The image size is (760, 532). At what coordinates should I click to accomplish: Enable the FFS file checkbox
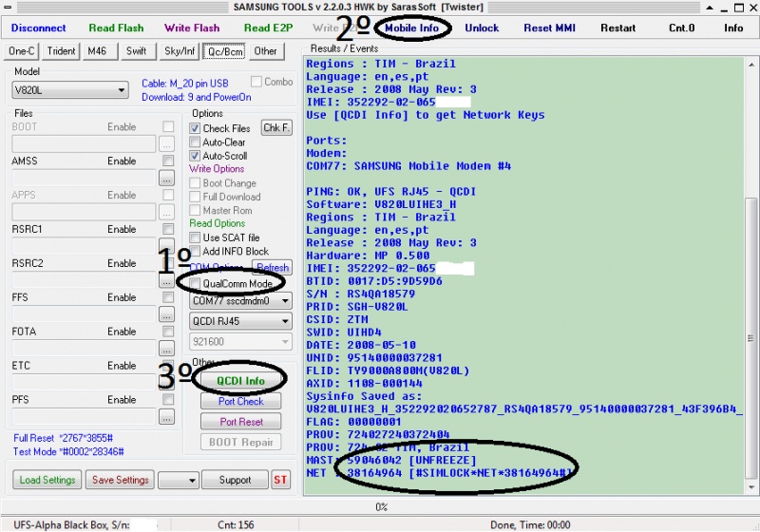[168, 297]
